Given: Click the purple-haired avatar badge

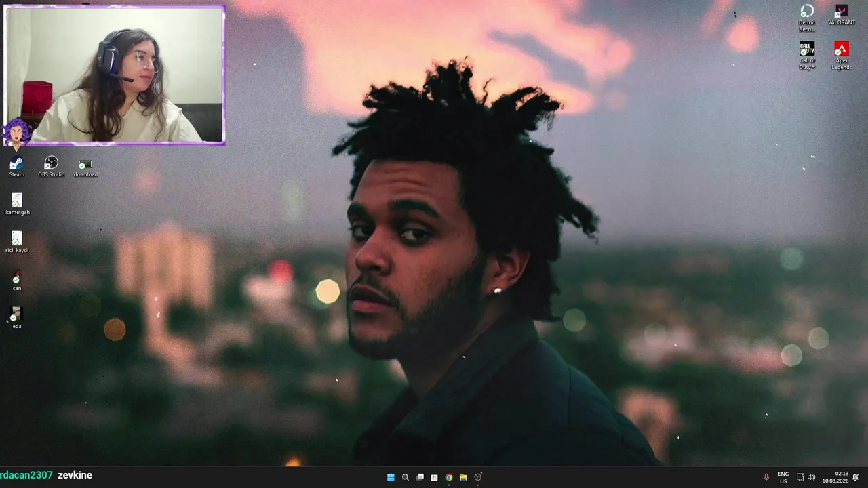Looking at the screenshot, I should point(16,133).
